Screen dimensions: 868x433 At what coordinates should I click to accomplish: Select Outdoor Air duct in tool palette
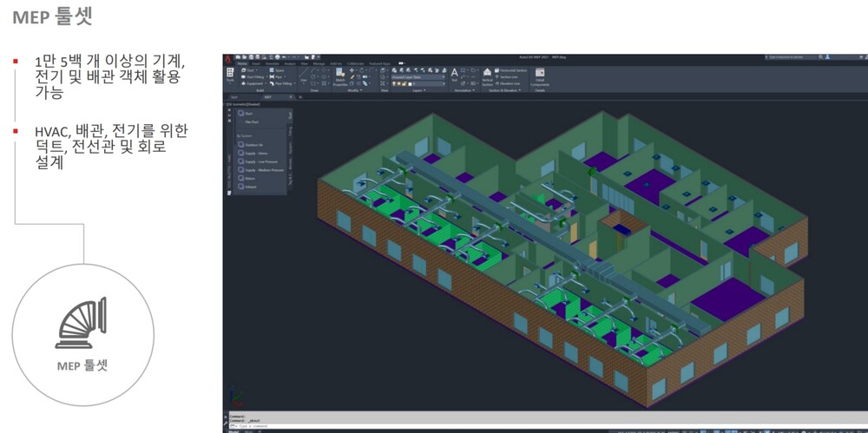(255, 145)
